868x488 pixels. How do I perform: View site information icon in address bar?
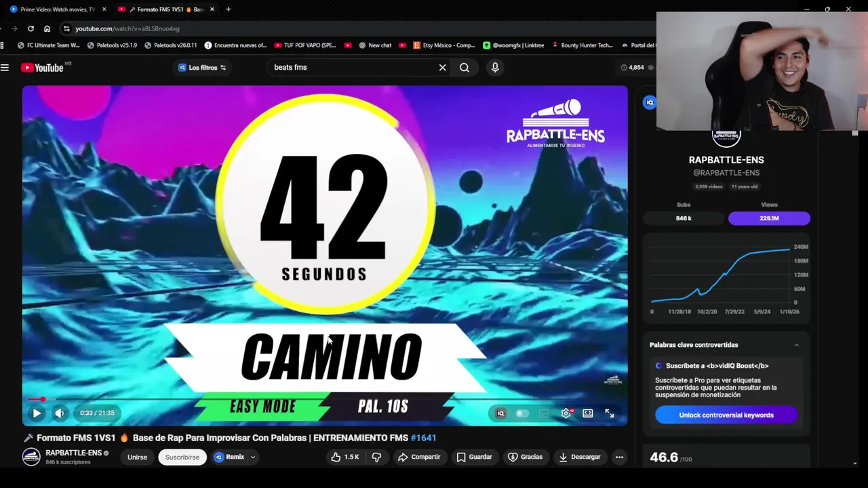point(66,28)
